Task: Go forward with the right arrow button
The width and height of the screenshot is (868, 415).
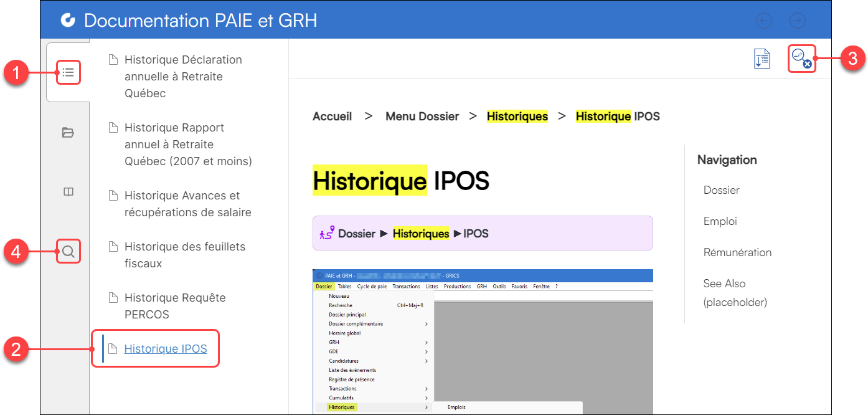Action: coord(797,21)
